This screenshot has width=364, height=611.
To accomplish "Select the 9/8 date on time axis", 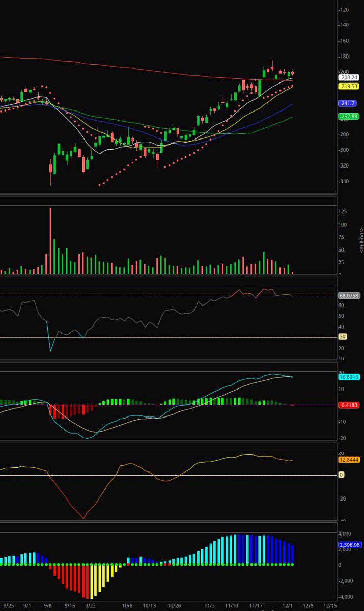I will [48, 606].
